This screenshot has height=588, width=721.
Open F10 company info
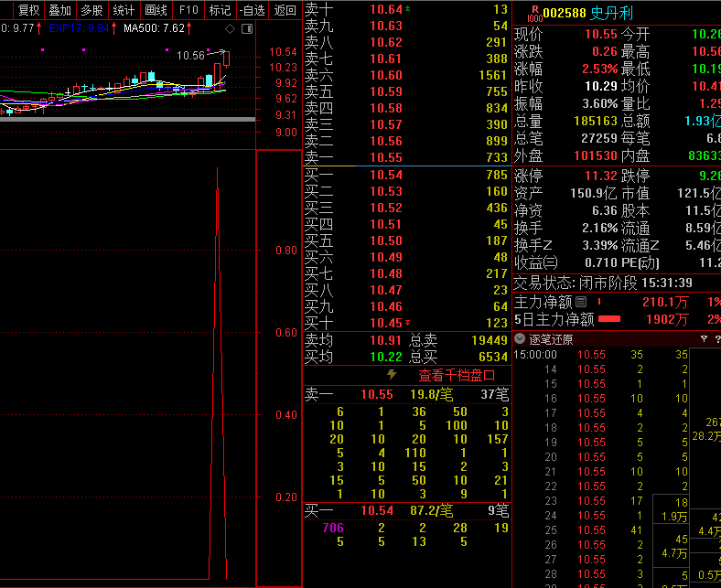click(188, 10)
